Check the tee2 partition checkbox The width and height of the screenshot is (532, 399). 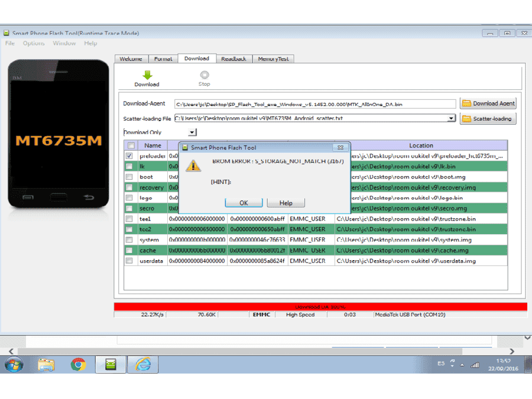pyautogui.click(x=129, y=229)
